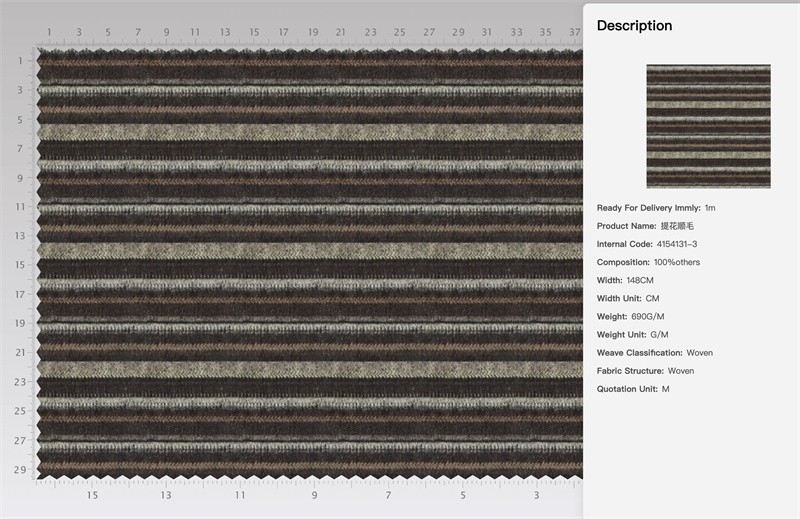Click the fabric thumbnail in the Description panel
Viewport: 800px width, 519px height.
(709, 126)
